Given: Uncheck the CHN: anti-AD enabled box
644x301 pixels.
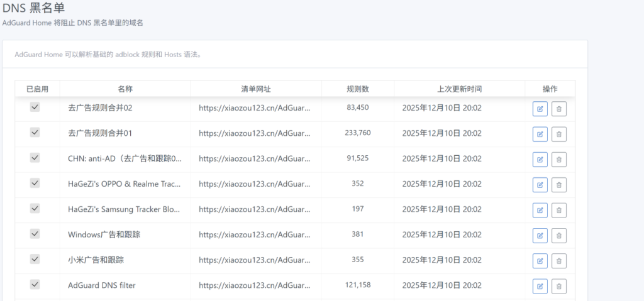Looking at the screenshot, I should click(x=35, y=158).
